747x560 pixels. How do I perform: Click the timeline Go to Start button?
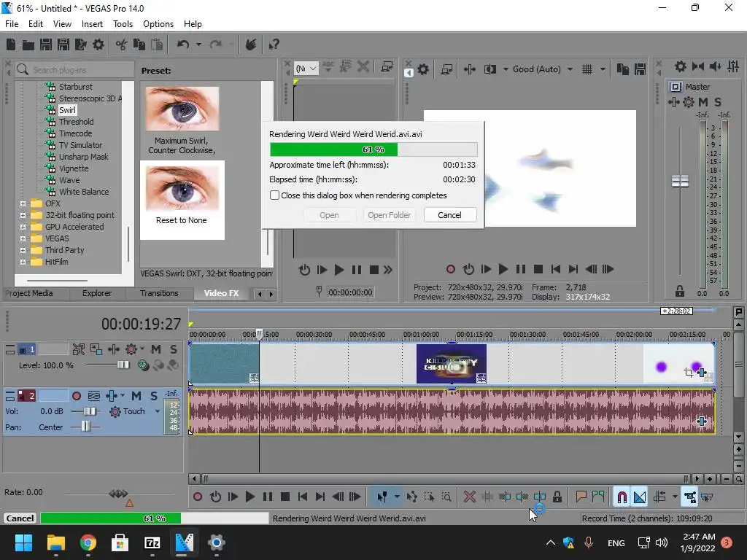[x=303, y=497]
